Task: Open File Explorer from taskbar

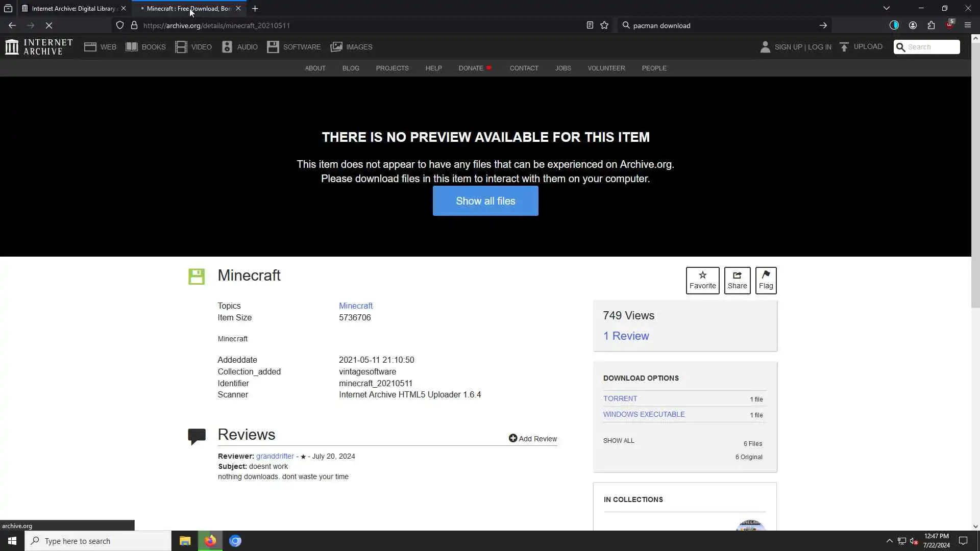Action: [x=185, y=541]
